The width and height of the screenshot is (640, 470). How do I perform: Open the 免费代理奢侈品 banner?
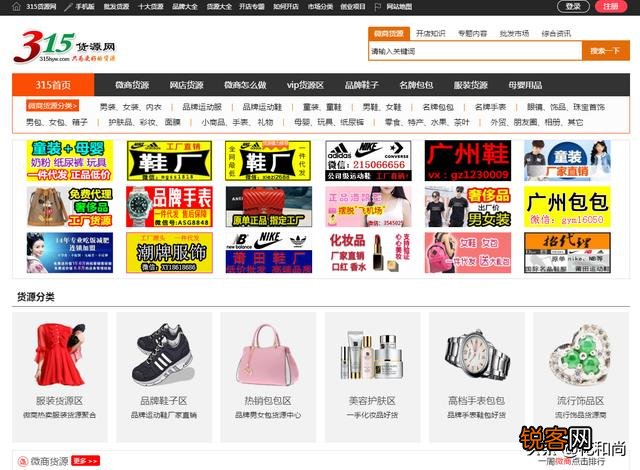[70, 206]
